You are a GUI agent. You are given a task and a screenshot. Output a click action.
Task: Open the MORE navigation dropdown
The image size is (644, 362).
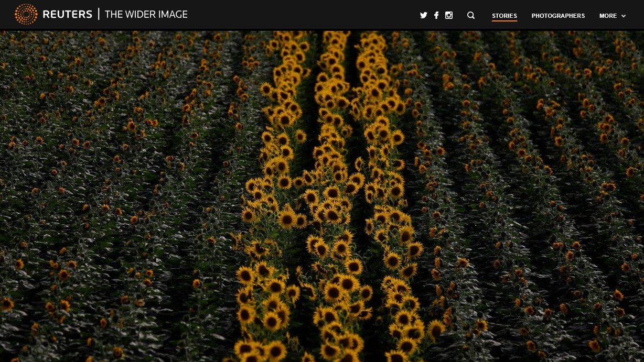608,16
